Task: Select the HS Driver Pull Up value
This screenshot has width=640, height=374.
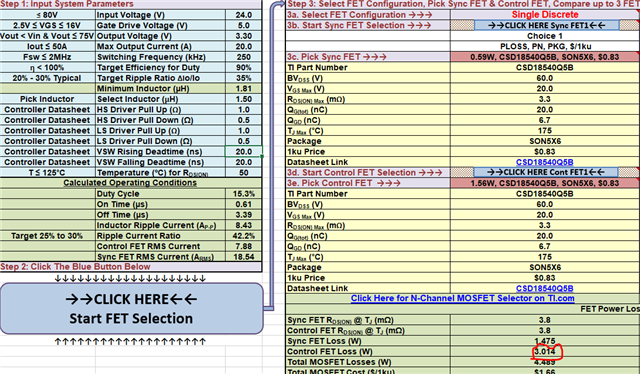Action: pyautogui.click(x=244, y=110)
